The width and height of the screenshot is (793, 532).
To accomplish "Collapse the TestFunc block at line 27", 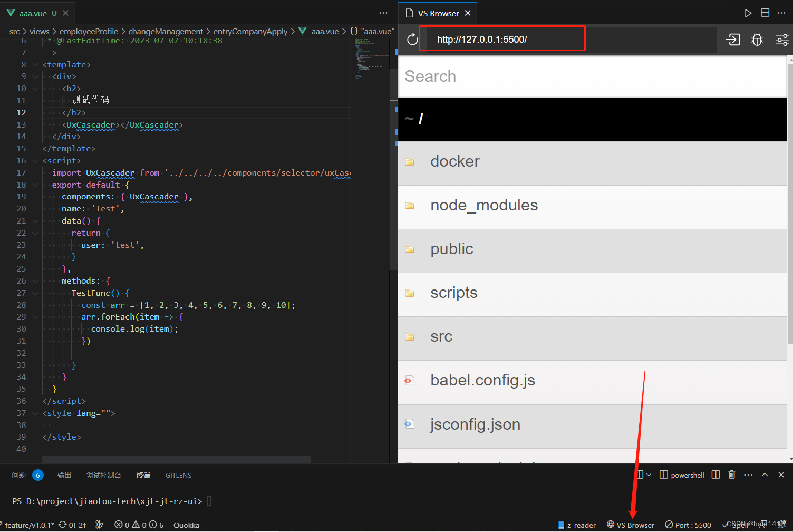I will 35,293.
